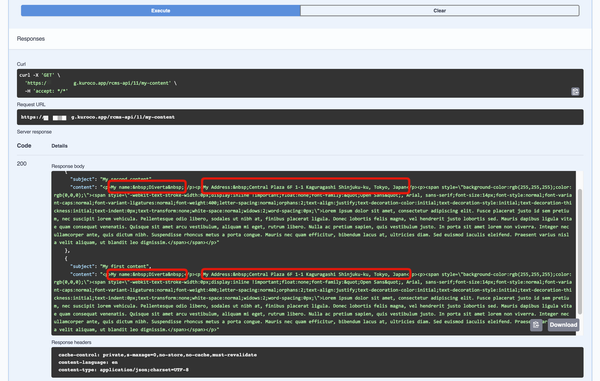Screen dimensions: 600x381
Task: Click "My first content" subject line
Action: coord(111,266)
